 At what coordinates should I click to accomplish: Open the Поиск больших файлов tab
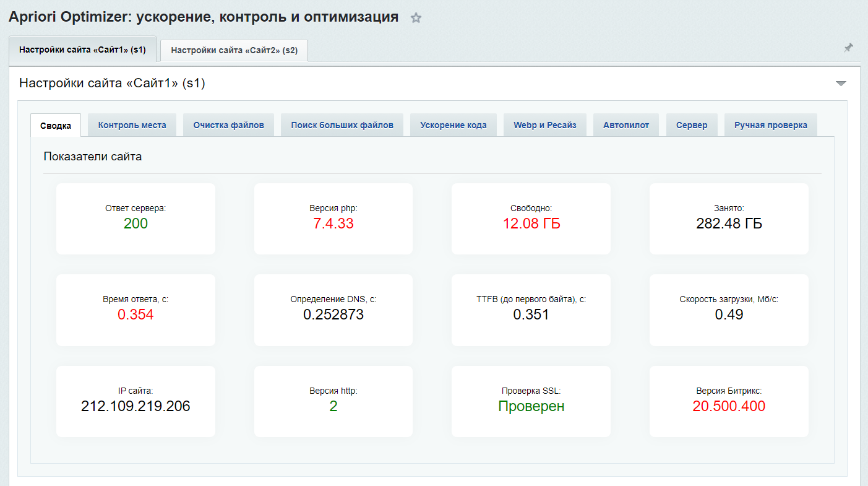click(x=342, y=125)
